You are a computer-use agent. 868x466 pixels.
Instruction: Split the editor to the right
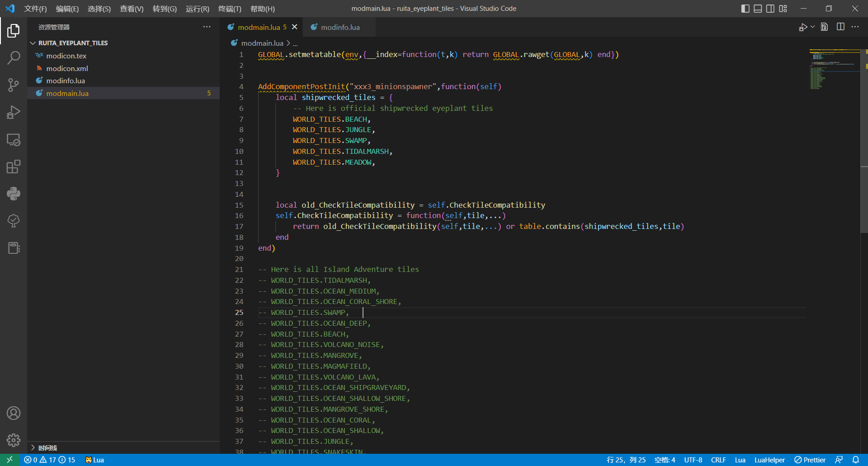click(x=840, y=27)
